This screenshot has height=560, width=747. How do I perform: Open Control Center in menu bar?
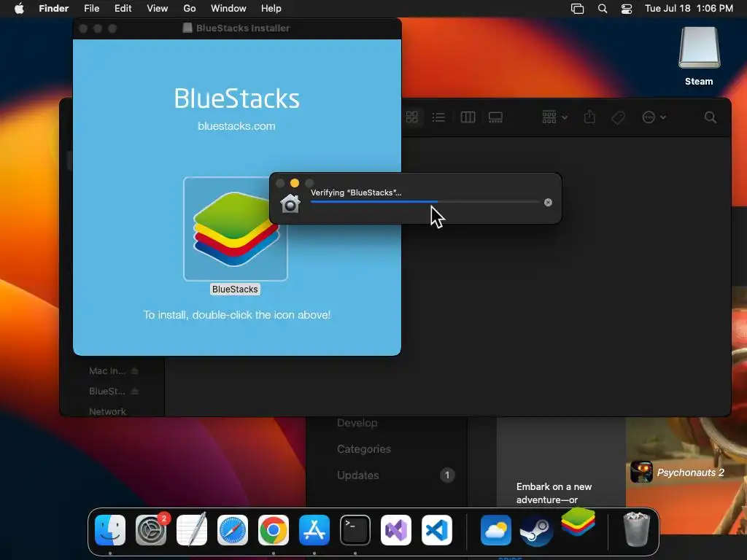pos(627,9)
